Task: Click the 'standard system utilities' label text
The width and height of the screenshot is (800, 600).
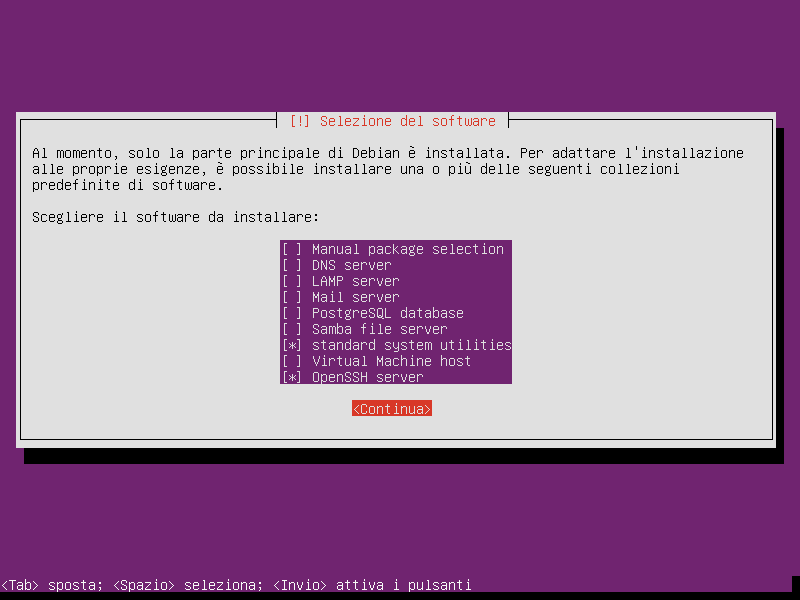Action: [412, 345]
